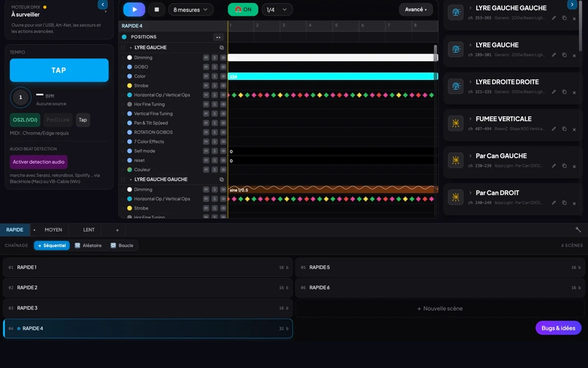The height and width of the screenshot is (368, 588).
Task: Select Aléatoire chaining mode
Action: [88, 245]
